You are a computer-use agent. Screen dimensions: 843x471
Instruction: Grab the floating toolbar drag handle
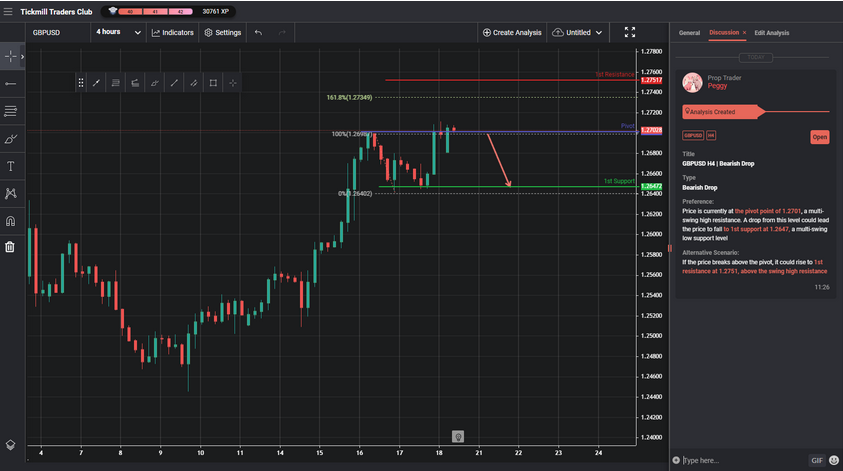click(81, 83)
